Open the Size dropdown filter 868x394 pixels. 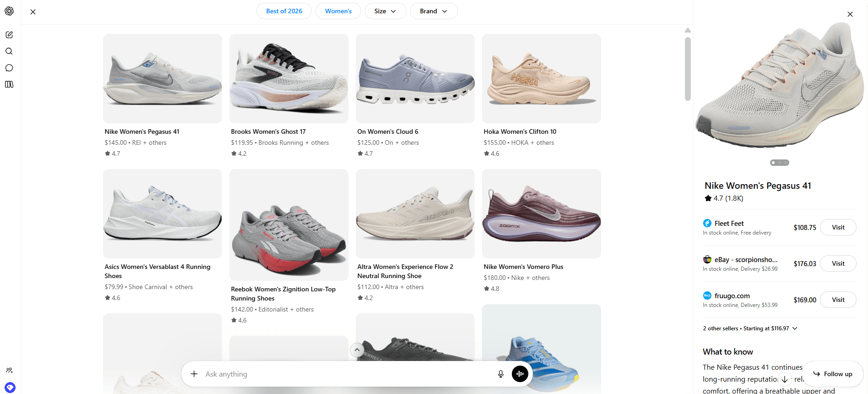[385, 11]
